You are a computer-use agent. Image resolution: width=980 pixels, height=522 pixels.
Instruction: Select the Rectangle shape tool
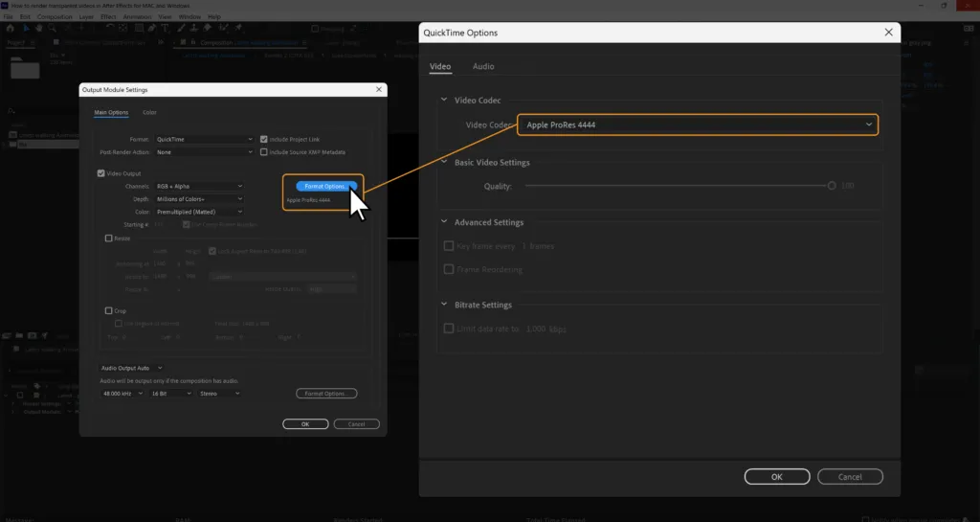(138, 28)
